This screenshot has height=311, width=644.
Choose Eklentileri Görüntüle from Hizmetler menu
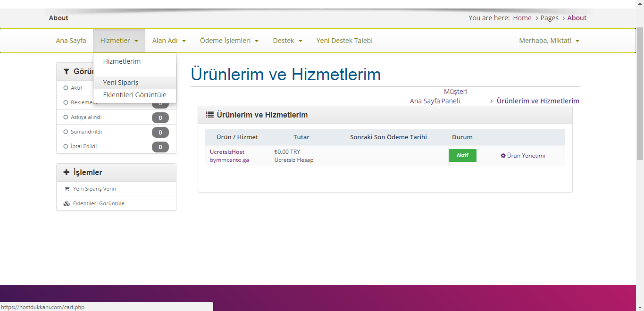pyautogui.click(x=135, y=95)
